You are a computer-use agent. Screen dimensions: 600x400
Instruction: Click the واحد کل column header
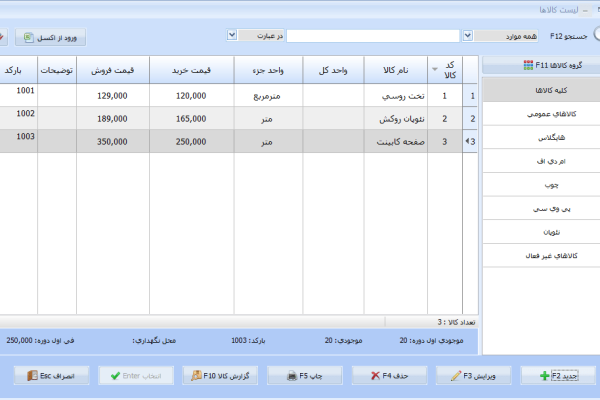(333, 70)
